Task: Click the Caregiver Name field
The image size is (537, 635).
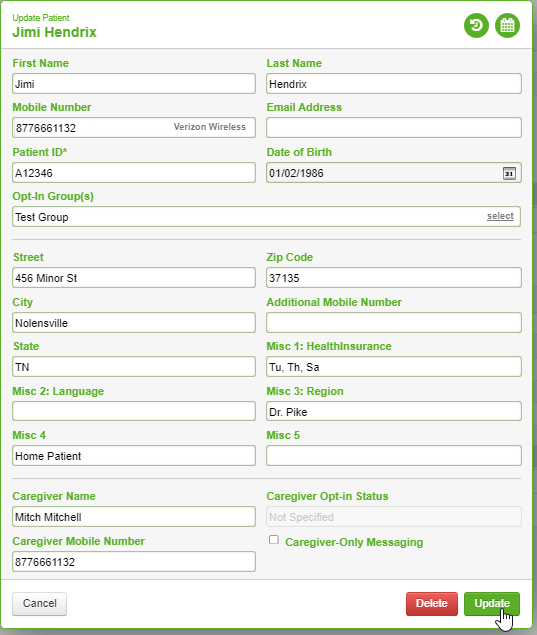Action: 134,517
